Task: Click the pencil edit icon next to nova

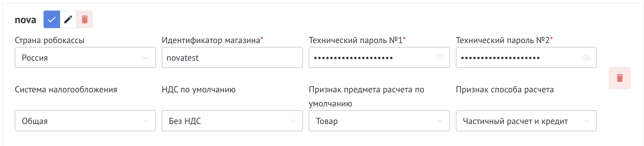Action: click(x=68, y=20)
